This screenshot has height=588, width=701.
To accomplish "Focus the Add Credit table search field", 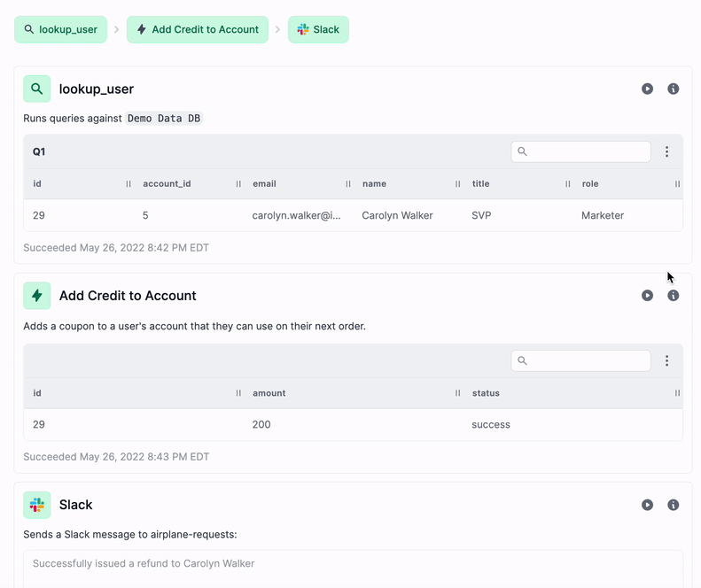I will 580,360.
